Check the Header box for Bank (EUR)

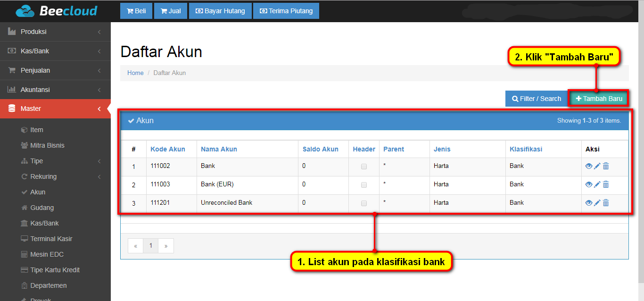click(x=363, y=185)
